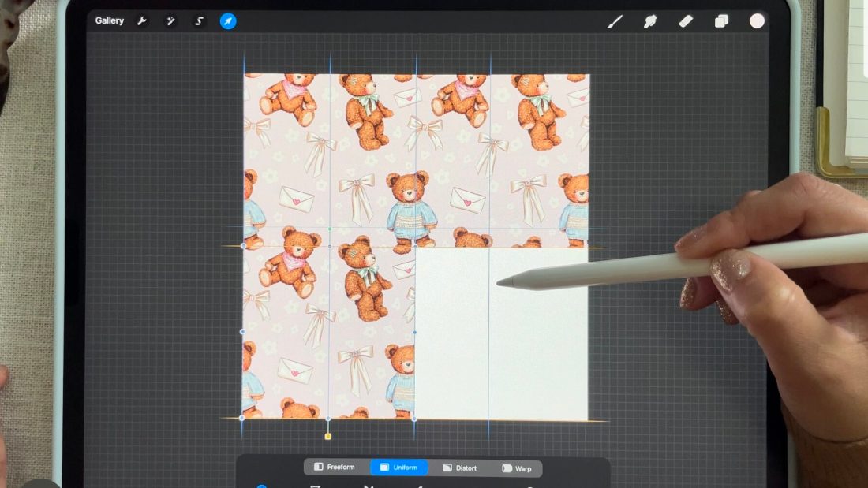Select the Smudge finger tool
Image resolution: width=868 pixels, height=488 pixels.
pos(650,21)
